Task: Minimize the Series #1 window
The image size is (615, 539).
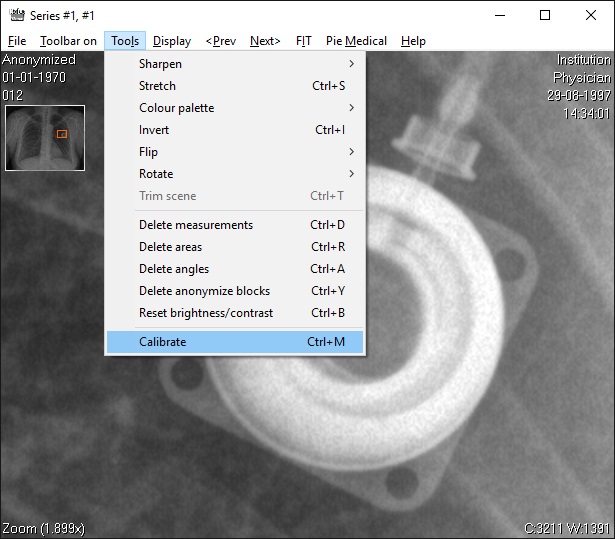Action: coord(500,15)
